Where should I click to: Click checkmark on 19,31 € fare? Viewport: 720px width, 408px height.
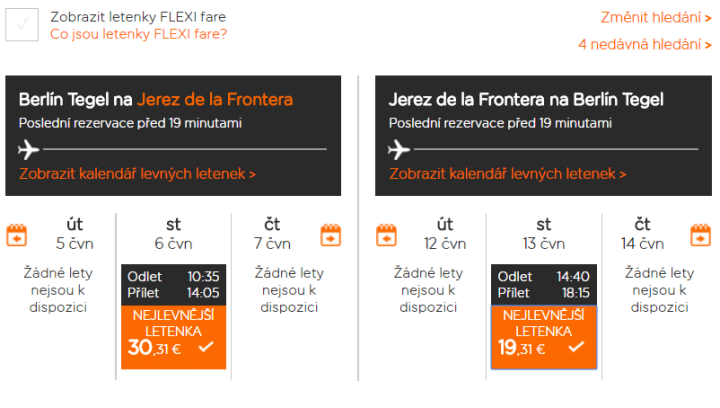(576, 347)
